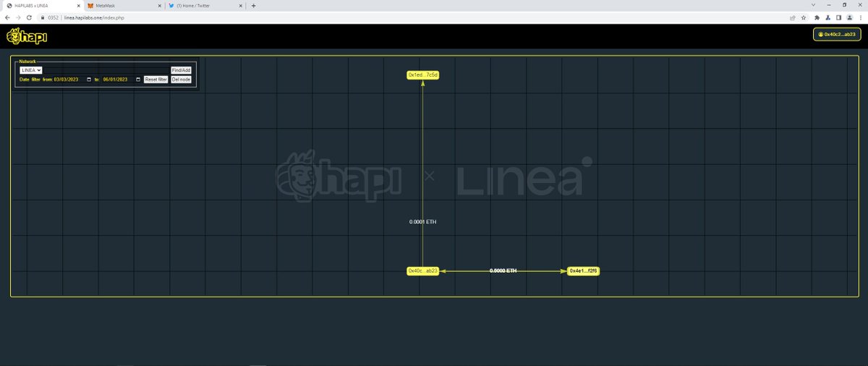Click the to date field 06/01/2023
Image resolution: width=868 pixels, height=366 pixels.
(122, 80)
